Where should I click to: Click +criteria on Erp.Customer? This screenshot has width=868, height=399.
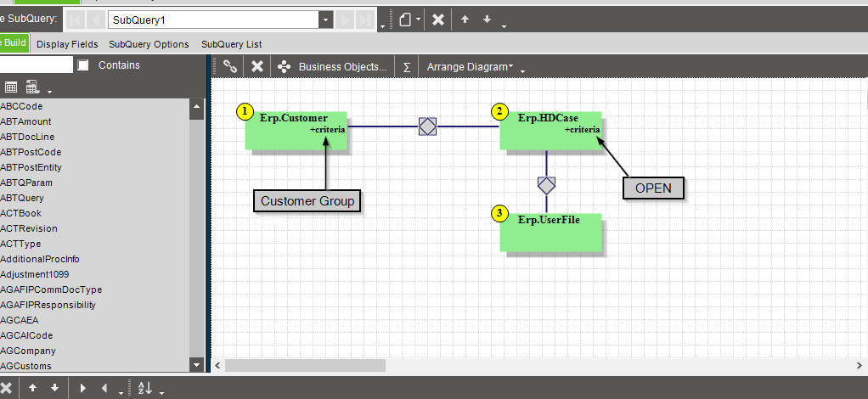(327, 130)
